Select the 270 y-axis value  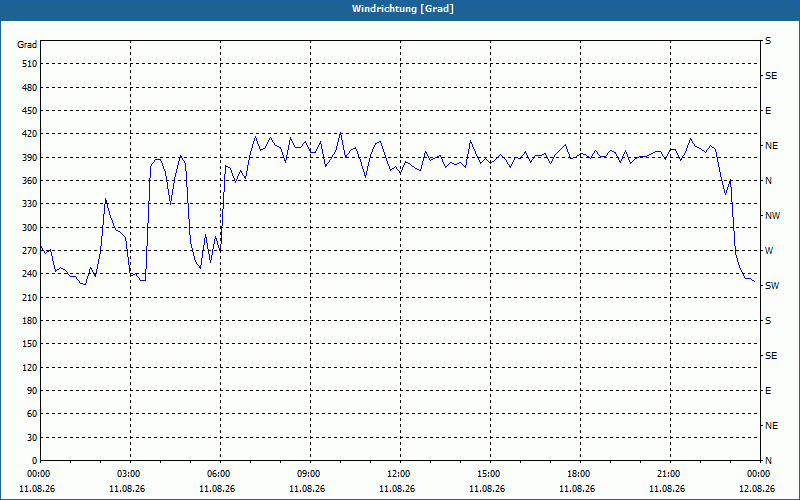pos(30,251)
